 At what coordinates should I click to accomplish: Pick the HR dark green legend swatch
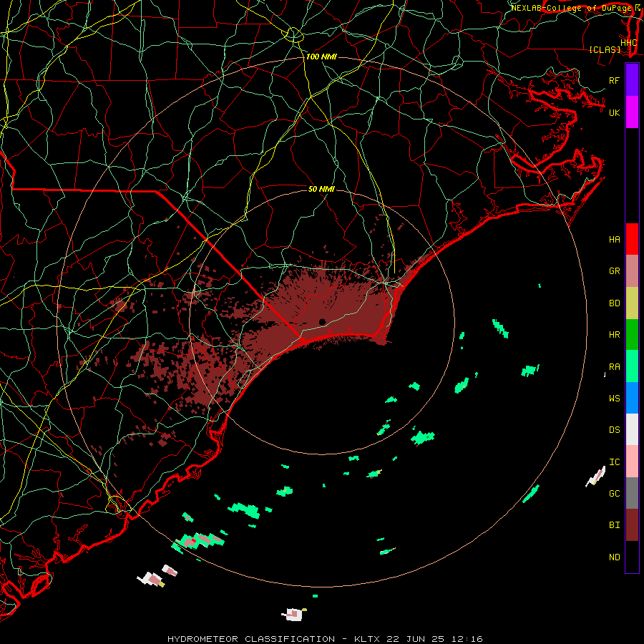tap(632, 335)
